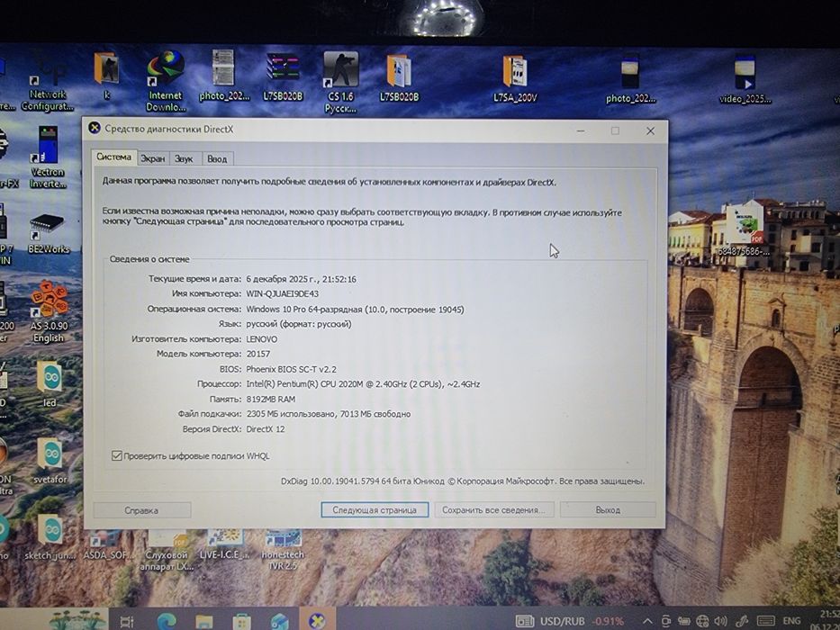Click the Справка button
The width and height of the screenshot is (840, 630).
141,510
